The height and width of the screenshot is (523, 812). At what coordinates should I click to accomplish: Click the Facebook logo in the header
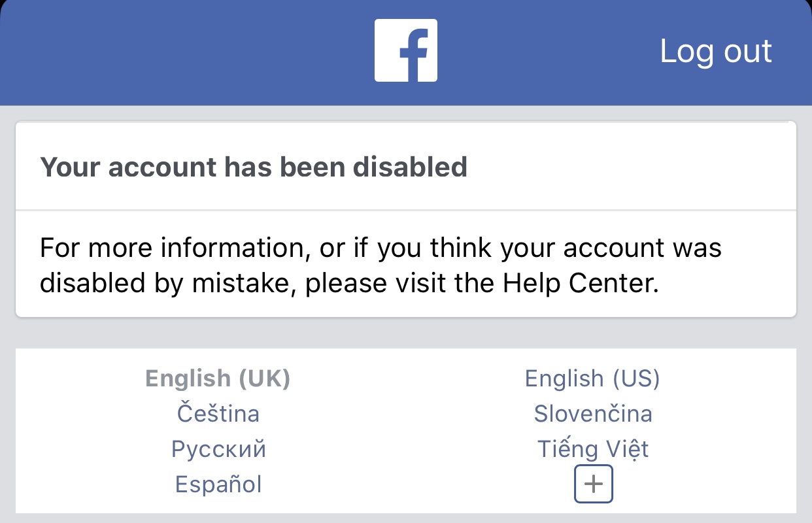pos(405,50)
